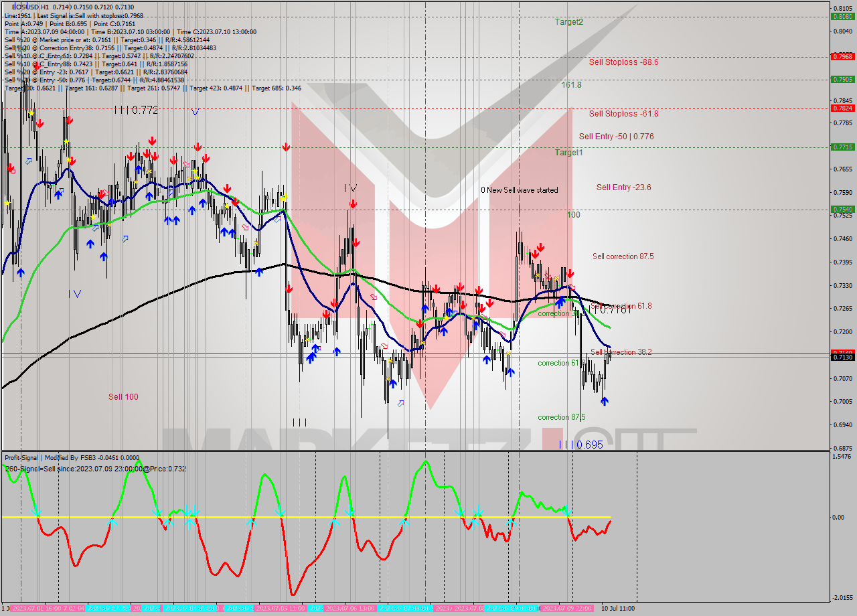The width and height of the screenshot is (857, 616).
Task: Click the 'I I I' marker near chart bottom
Action: (299, 422)
